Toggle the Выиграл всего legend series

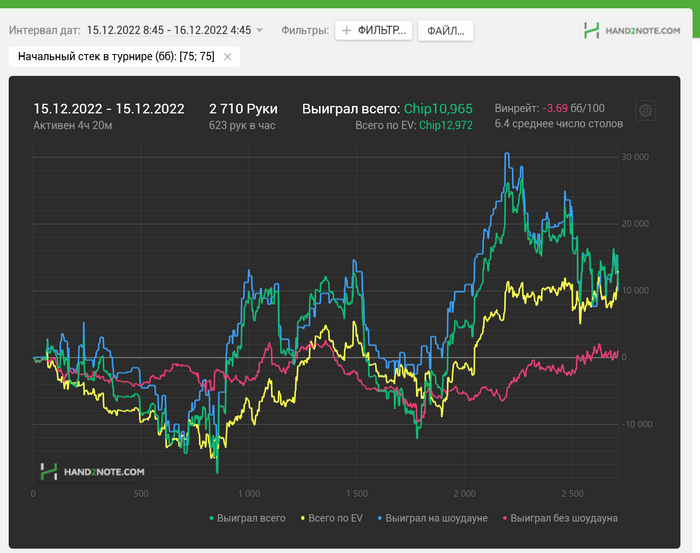[247, 518]
